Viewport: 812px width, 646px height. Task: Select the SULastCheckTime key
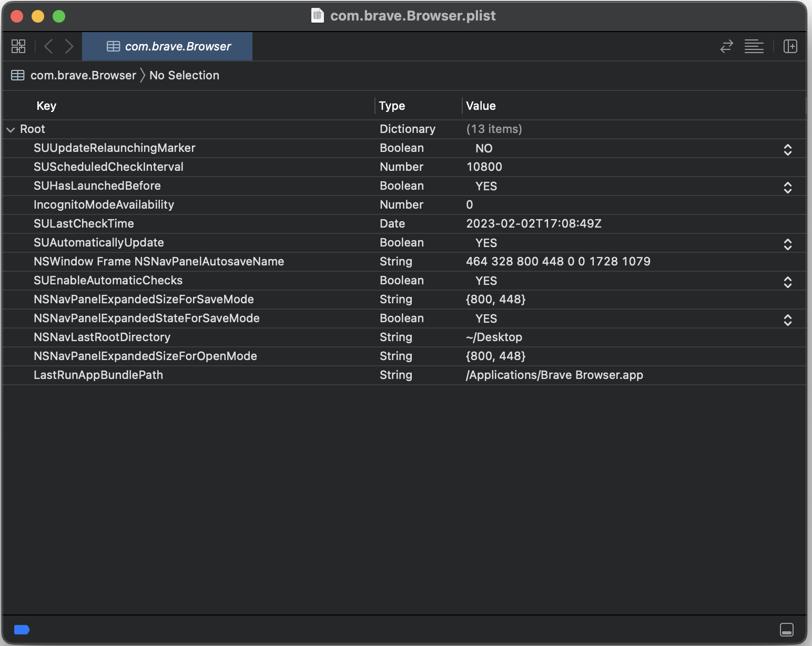point(84,224)
